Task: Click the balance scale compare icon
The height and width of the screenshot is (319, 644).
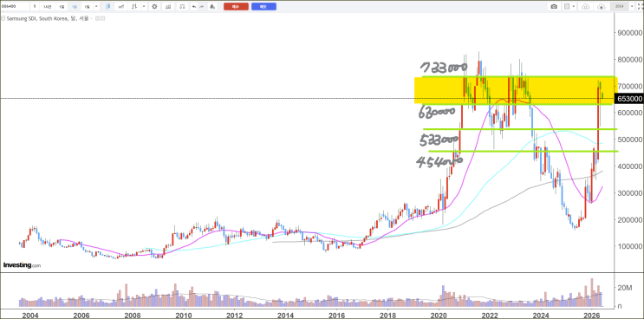Action: 182,7
